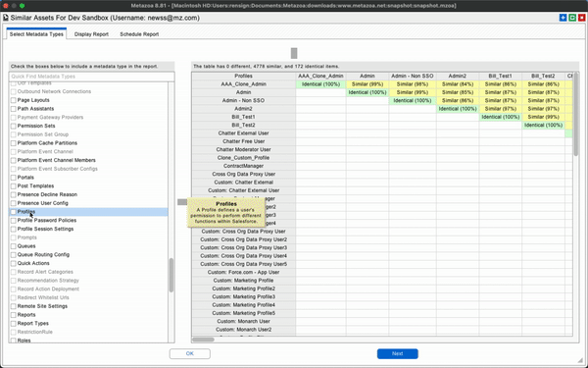Click the blue plus icon top right
This screenshot has height=368, width=588.
coord(563,18)
